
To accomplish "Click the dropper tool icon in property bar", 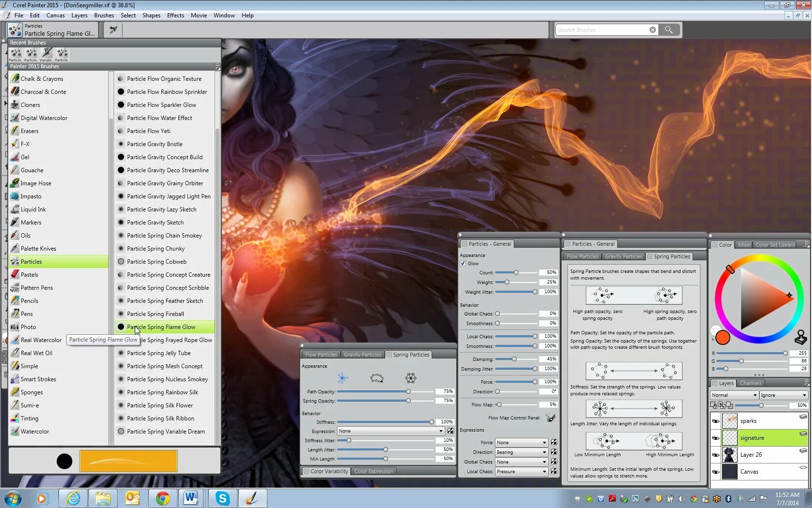I will click(113, 30).
